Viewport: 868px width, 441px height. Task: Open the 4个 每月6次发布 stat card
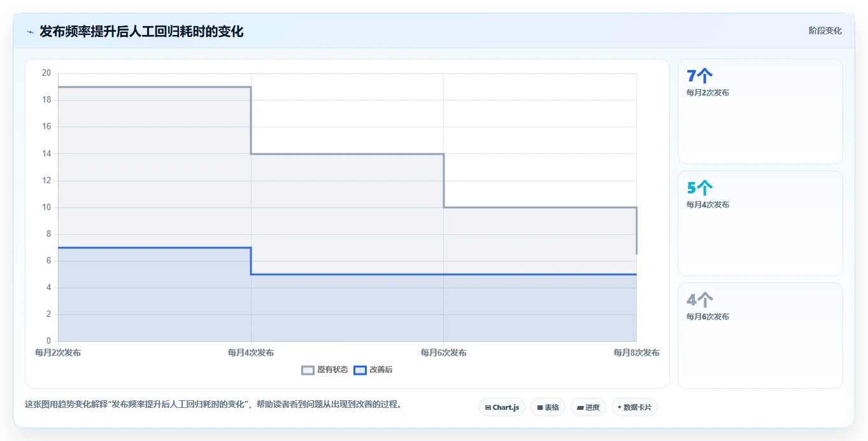(x=760, y=335)
